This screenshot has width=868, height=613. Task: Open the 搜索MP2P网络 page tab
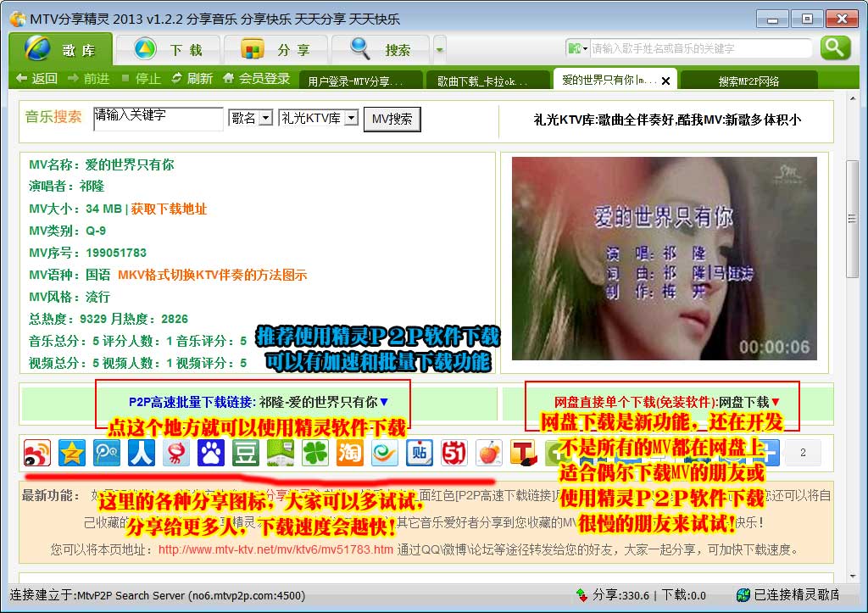(748, 81)
